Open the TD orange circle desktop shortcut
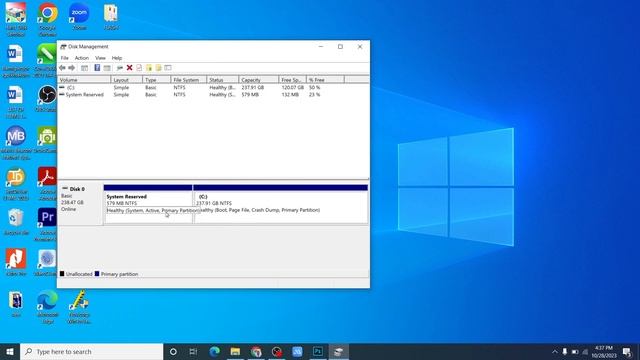The image size is (640, 360). pos(16,183)
